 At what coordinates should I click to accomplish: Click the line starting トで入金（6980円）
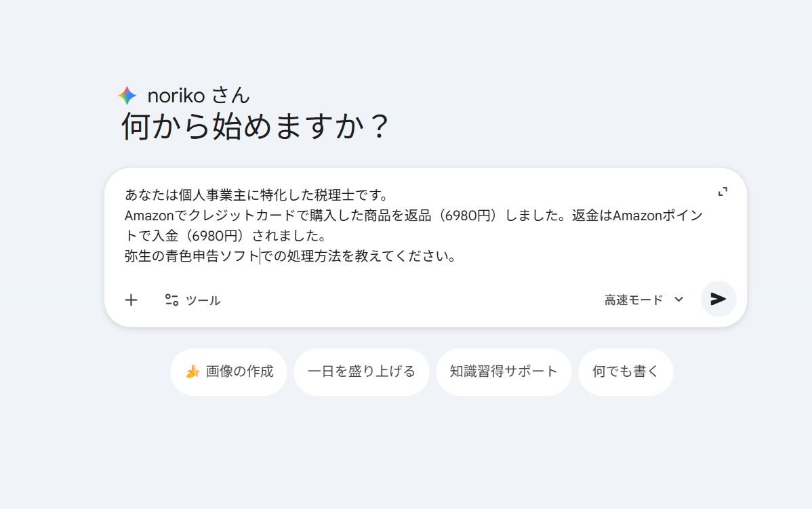click(x=225, y=236)
